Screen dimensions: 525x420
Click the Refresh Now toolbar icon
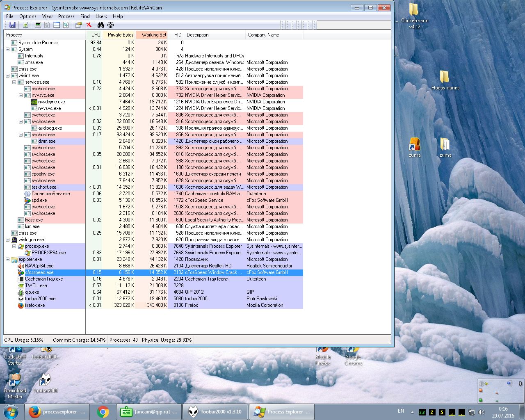tap(25, 25)
